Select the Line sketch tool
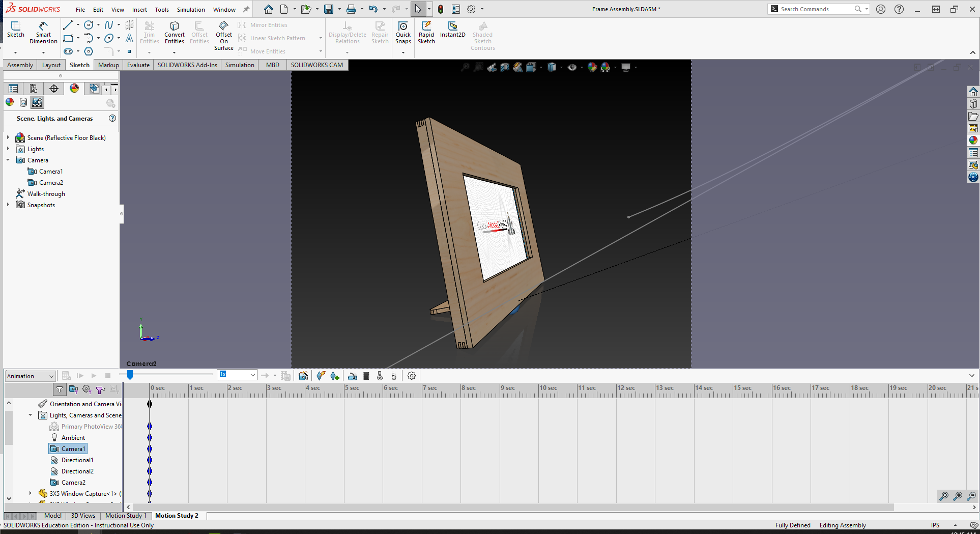Screen dimensions: 980x534 68,25
